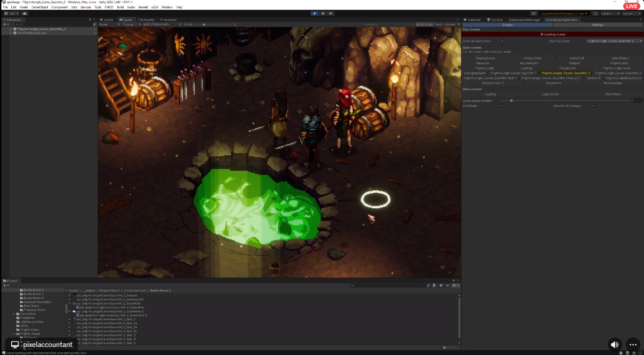The height and width of the screenshot is (355, 644).
Task: Click the Project panel add (+) button
Action: tap(6, 285)
